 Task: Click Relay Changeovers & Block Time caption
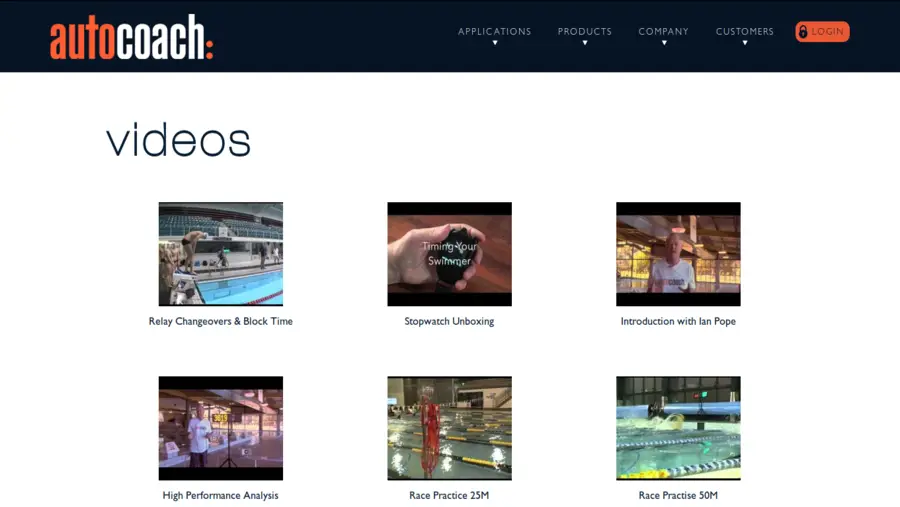(220, 322)
